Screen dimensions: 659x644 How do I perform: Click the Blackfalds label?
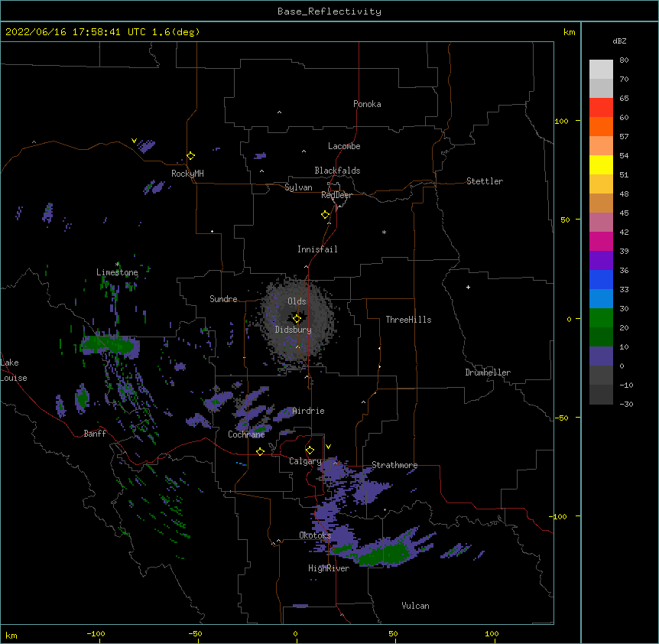(x=337, y=171)
